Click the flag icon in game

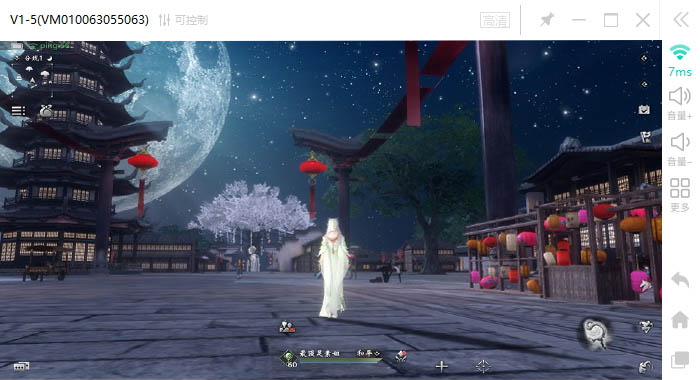(x=646, y=138)
